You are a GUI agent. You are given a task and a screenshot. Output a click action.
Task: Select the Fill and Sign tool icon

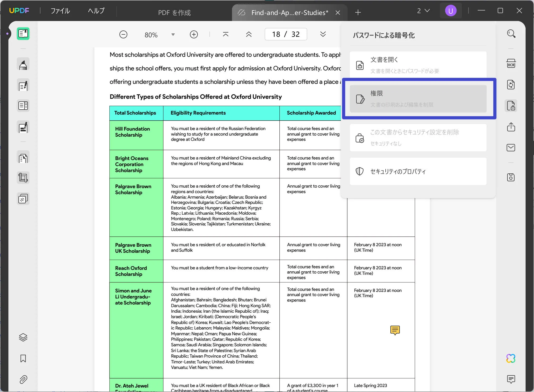(x=23, y=127)
